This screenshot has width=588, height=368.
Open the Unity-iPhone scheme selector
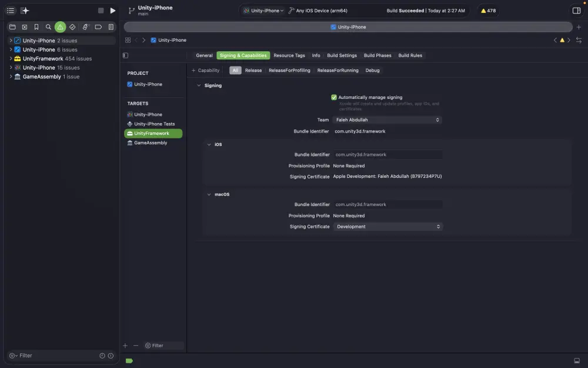coord(263,11)
